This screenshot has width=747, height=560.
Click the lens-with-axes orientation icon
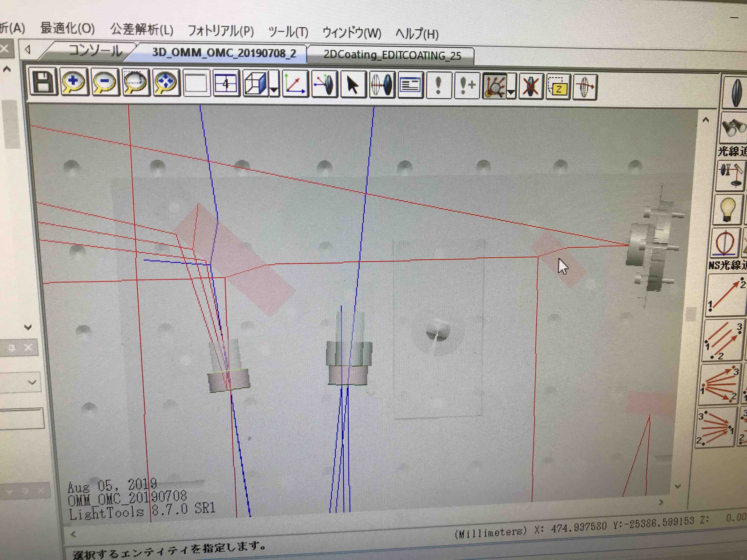click(x=324, y=85)
